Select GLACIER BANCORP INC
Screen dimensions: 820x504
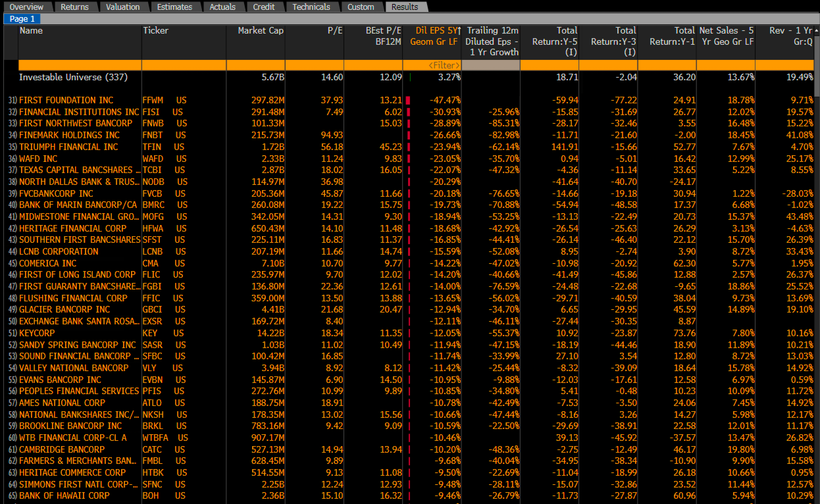click(x=64, y=309)
